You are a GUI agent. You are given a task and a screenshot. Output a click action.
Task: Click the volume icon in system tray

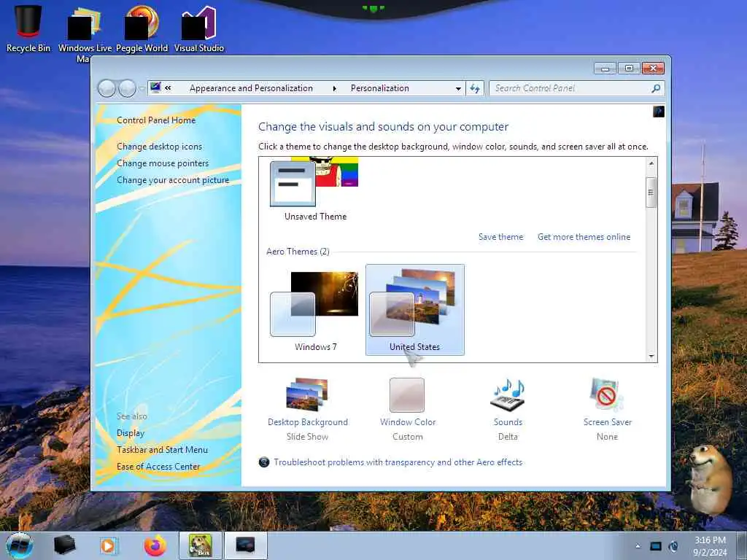pyautogui.click(x=673, y=546)
